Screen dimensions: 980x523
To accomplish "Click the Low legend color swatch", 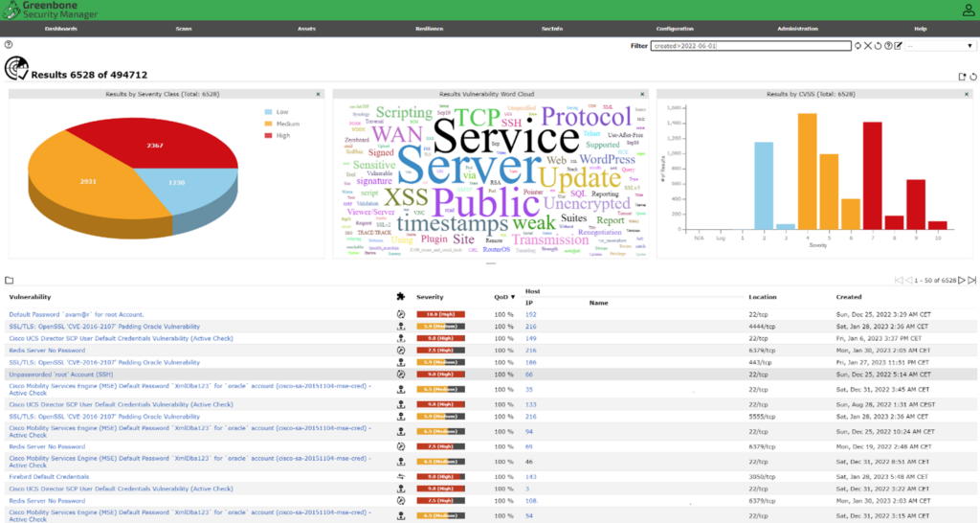I will pos(268,112).
